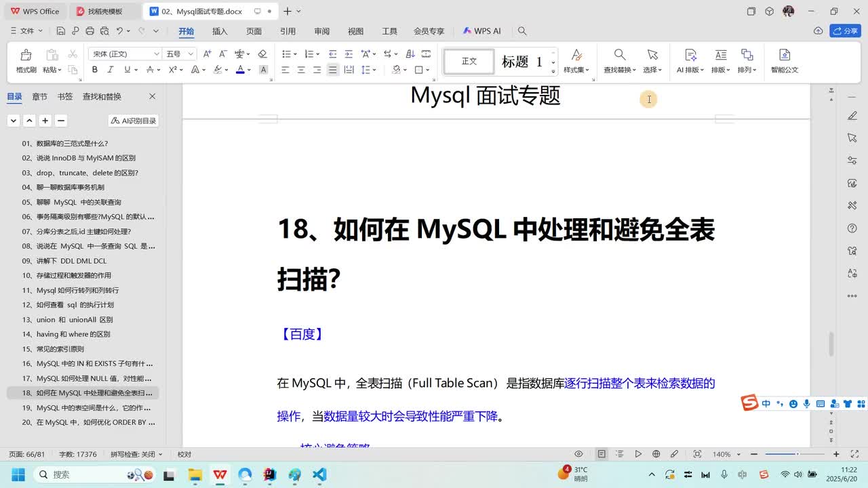The width and height of the screenshot is (868, 488).
Task: Click zoom slider handle
Action: coord(797,454)
